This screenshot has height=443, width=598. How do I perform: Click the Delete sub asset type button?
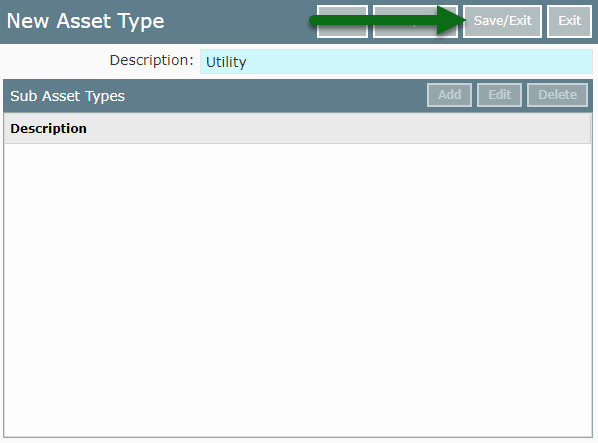click(x=557, y=95)
